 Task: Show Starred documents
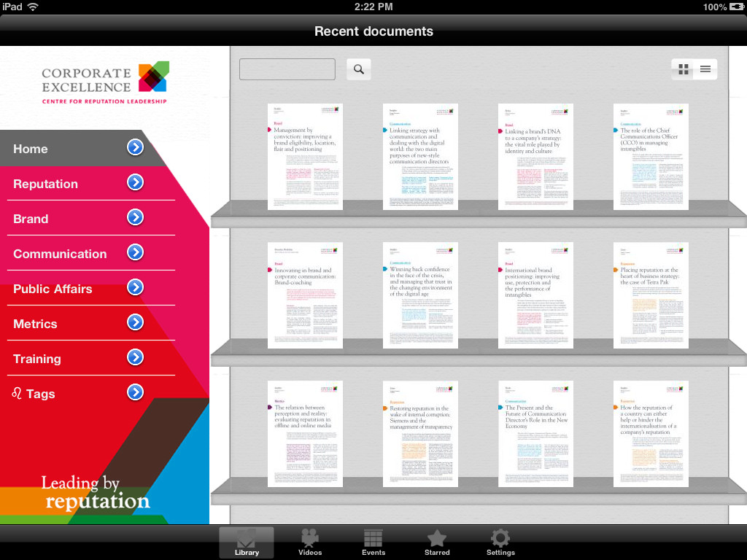[x=436, y=542]
